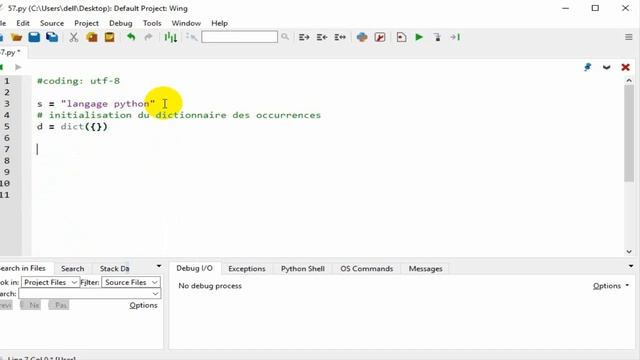
Task: Save the file with the floppy disk icon
Action: tap(34, 37)
